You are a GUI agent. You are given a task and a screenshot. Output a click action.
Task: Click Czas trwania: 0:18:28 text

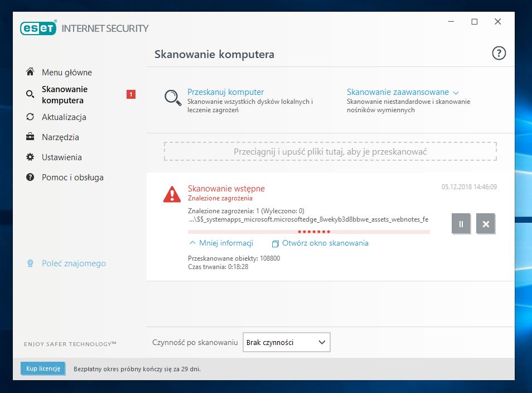click(x=218, y=267)
